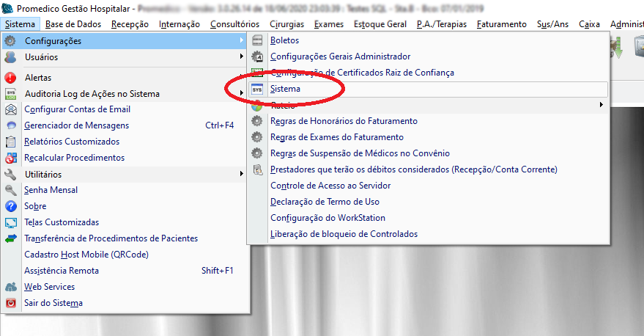
Task: Click the Transferência de Procedimentos arrows icon
Action: click(x=11, y=238)
